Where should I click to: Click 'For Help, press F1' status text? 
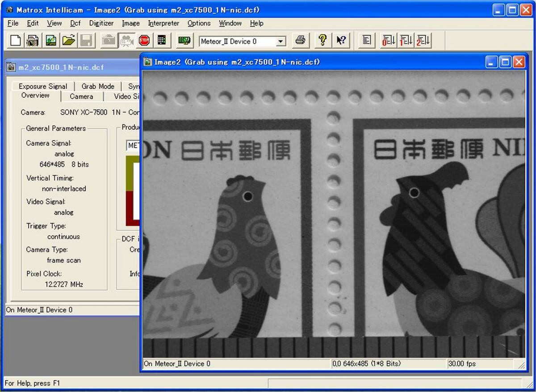[x=32, y=383]
